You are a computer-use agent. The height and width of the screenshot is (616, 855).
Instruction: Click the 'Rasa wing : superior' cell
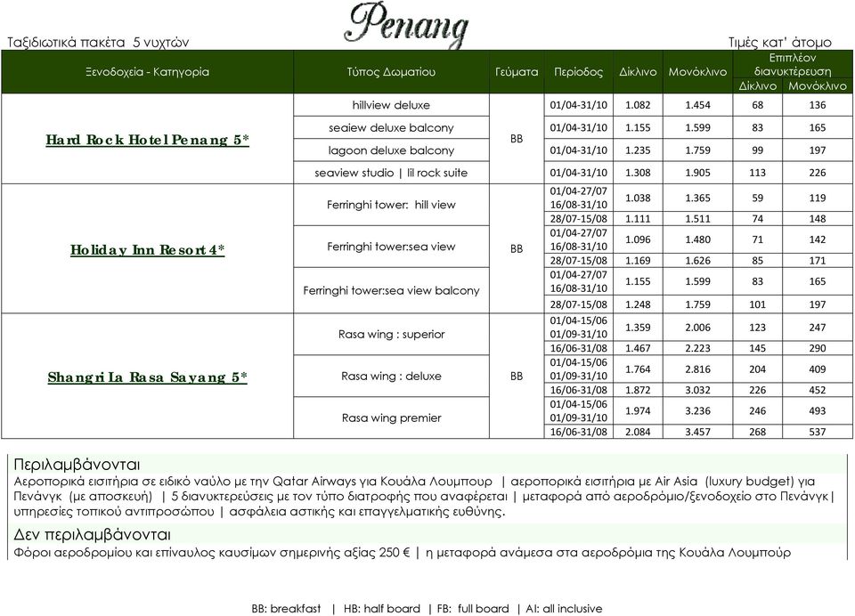click(x=391, y=334)
